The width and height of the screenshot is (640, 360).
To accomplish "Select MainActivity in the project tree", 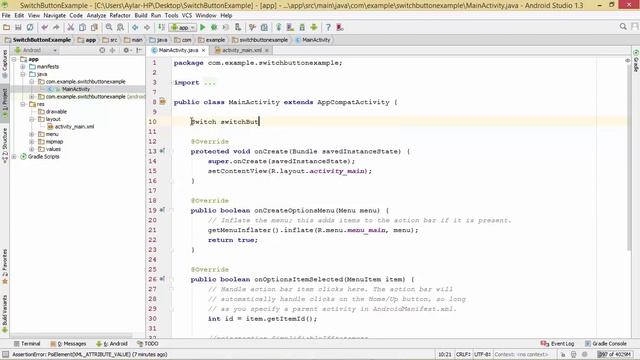I will 76,89.
